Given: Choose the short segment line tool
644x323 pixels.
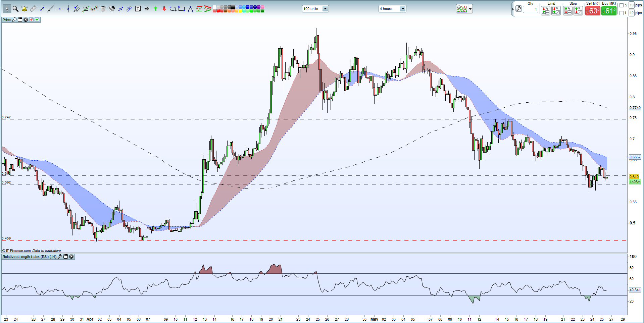Looking at the screenshot, I should point(42,9).
